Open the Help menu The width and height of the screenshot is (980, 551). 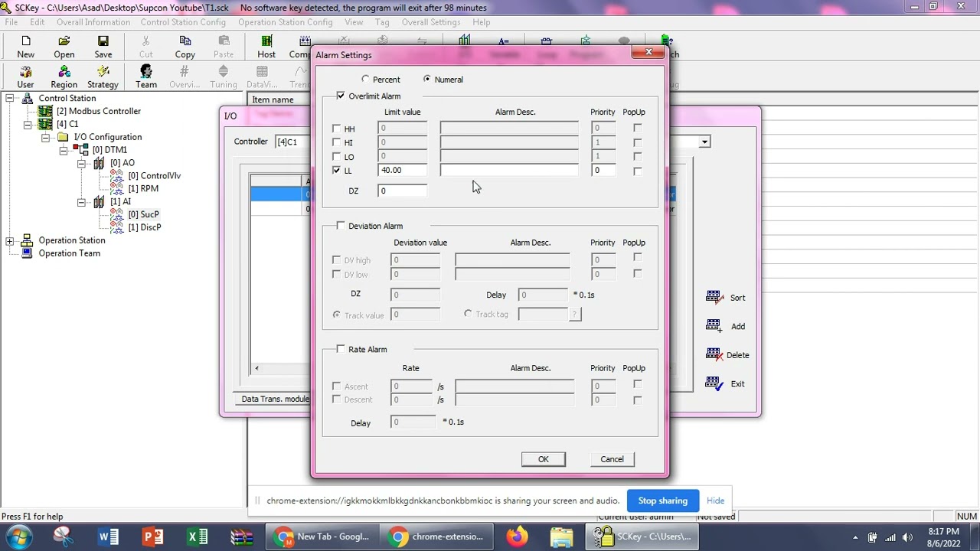pyautogui.click(x=481, y=22)
